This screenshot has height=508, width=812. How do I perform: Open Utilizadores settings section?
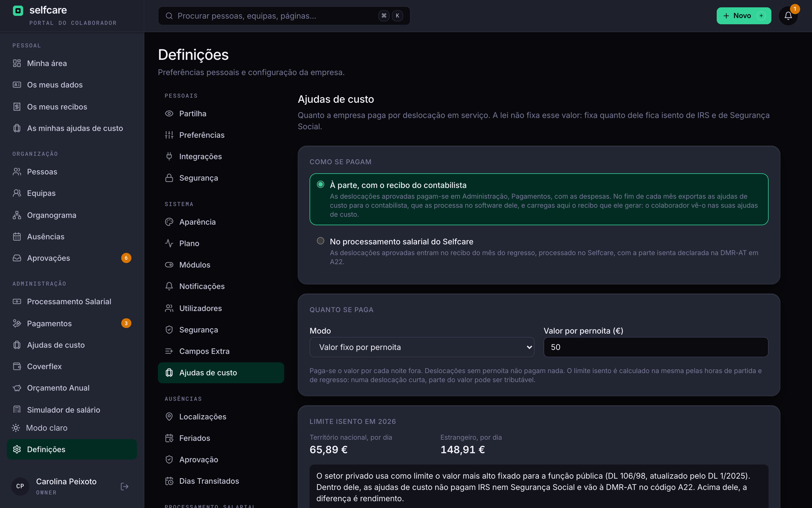[221, 308]
